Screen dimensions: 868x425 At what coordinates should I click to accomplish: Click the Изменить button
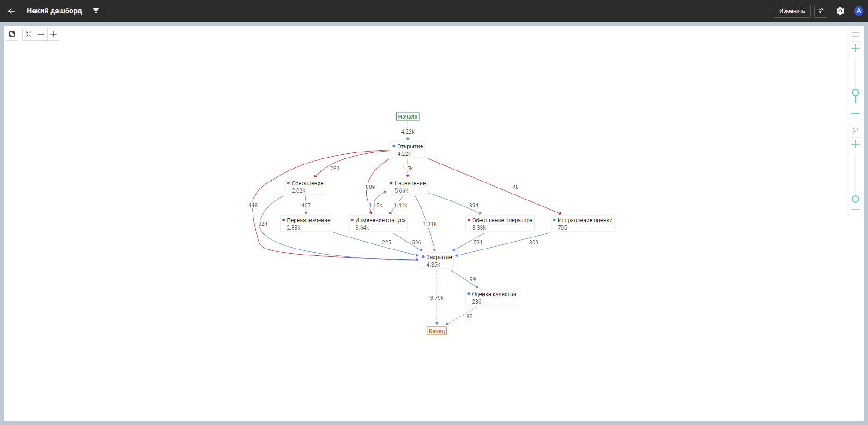[792, 11]
